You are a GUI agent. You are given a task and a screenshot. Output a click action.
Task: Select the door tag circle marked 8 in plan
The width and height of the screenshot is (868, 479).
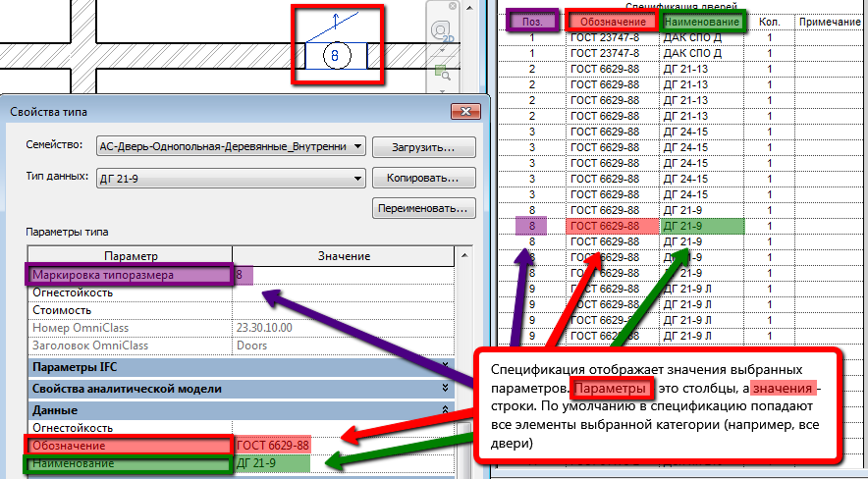click(x=335, y=56)
